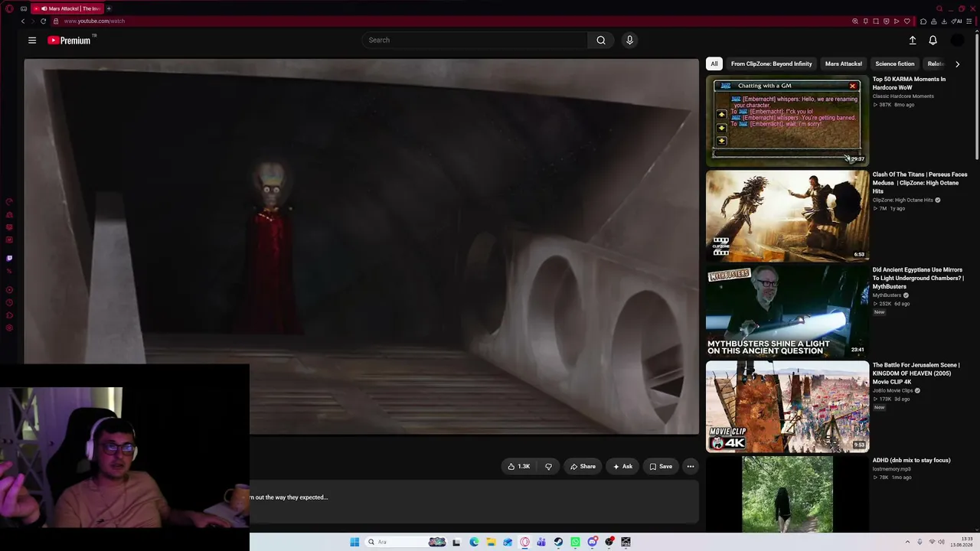
Task: Open a new browser tab with plus
Action: tap(109, 8)
